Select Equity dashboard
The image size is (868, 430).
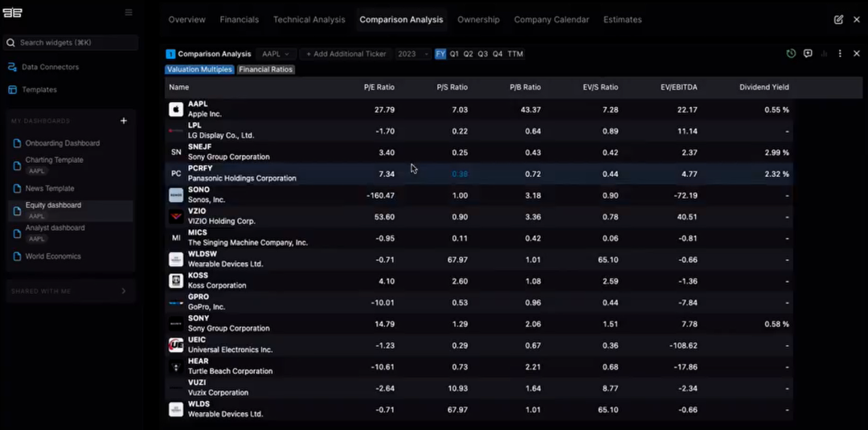point(70,211)
